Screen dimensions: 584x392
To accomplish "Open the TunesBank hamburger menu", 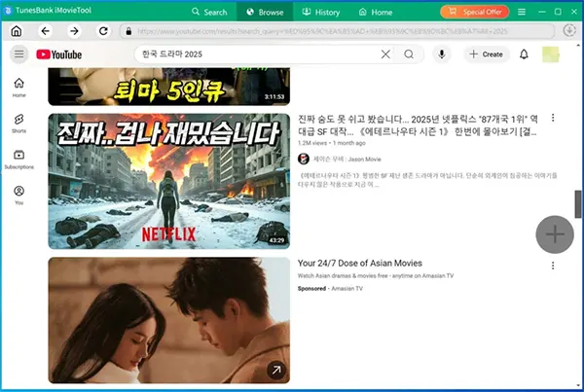I will tap(523, 12).
